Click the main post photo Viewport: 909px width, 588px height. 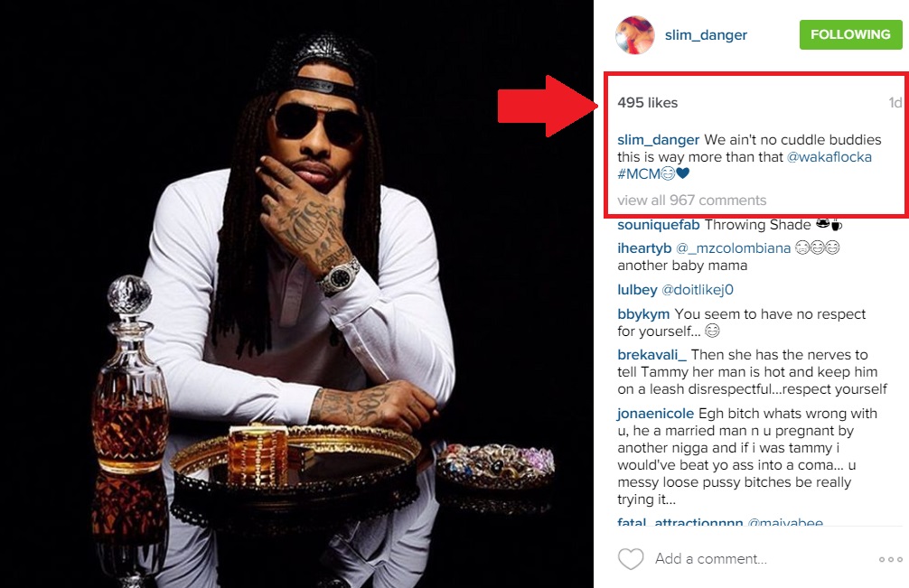point(296,294)
